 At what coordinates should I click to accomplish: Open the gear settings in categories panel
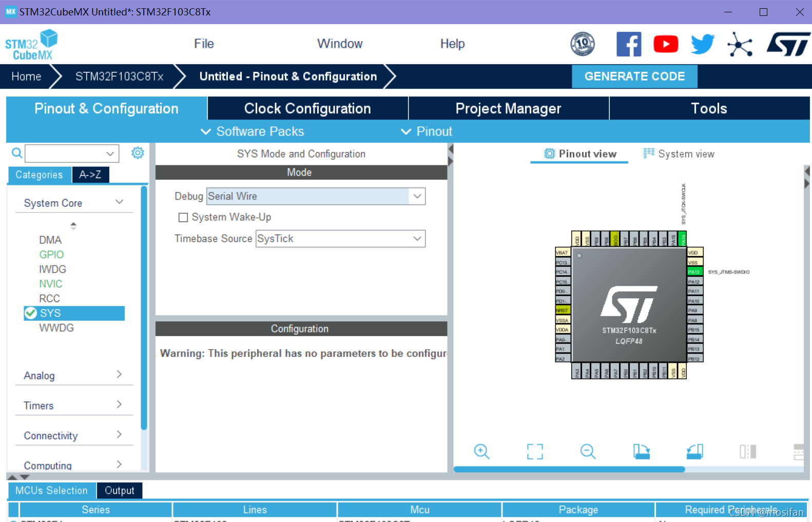(x=138, y=153)
